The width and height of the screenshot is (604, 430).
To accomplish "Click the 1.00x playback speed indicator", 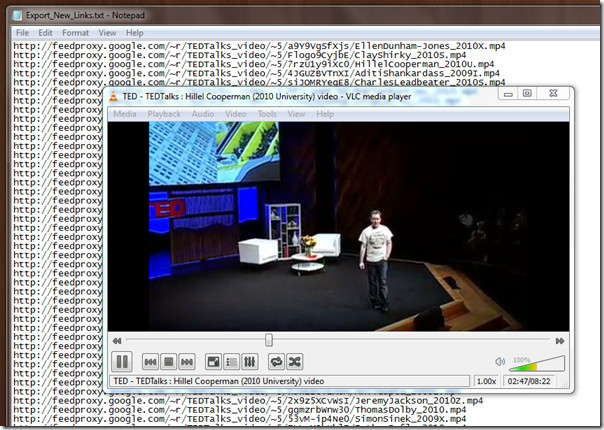I will [486, 381].
